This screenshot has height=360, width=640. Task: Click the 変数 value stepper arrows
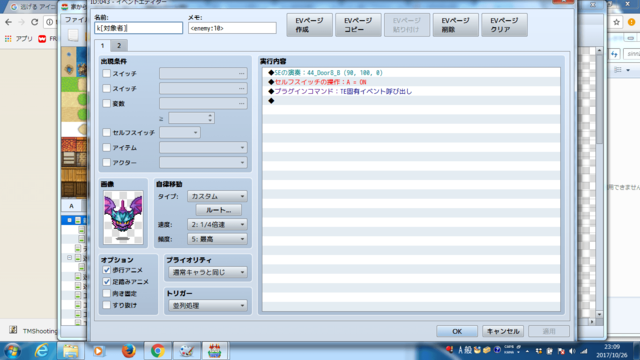pyautogui.click(x=210, y=118)
